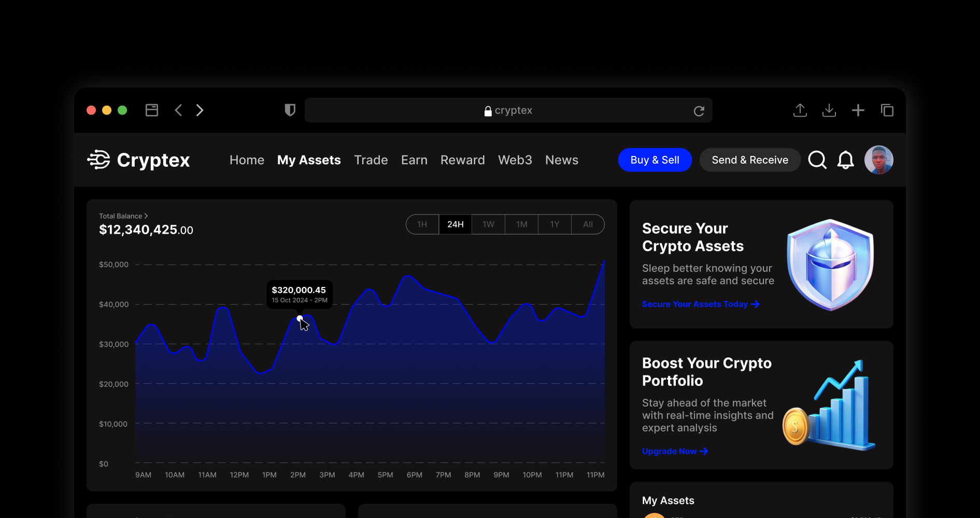
Task: Click the browser privacy shield icon
Action: pos(290,110)
